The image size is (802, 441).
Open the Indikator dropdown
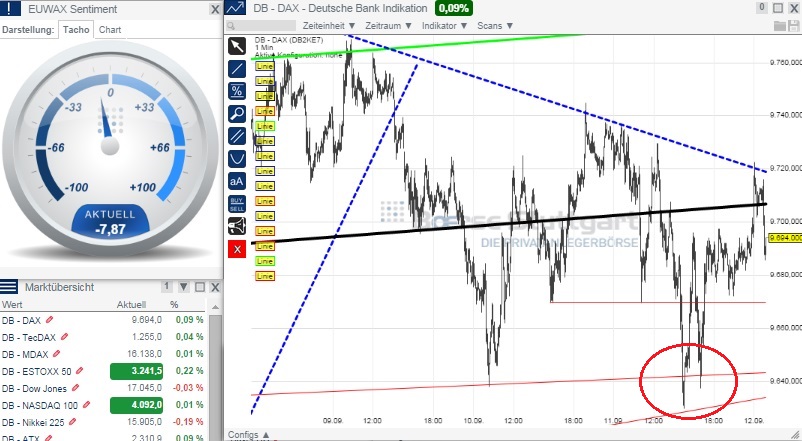[x=444, y=26]
